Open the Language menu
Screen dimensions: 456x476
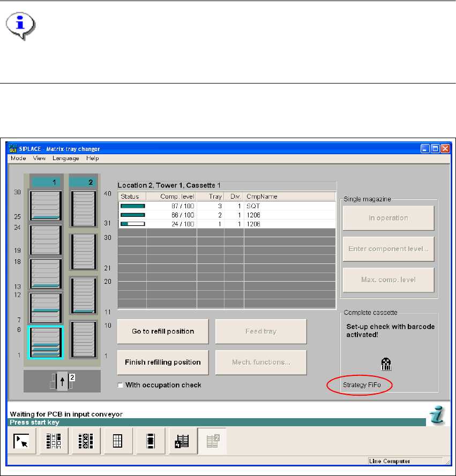point(65,158)
